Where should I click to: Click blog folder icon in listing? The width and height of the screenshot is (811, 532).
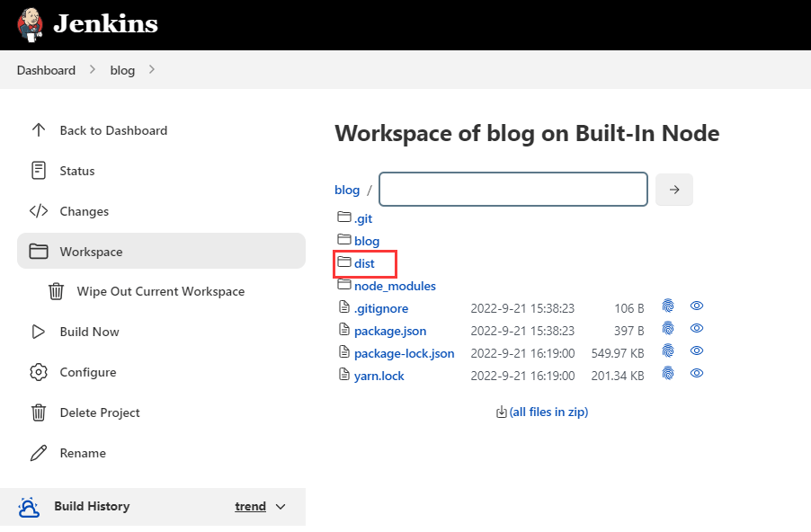[x=344, y=239]
